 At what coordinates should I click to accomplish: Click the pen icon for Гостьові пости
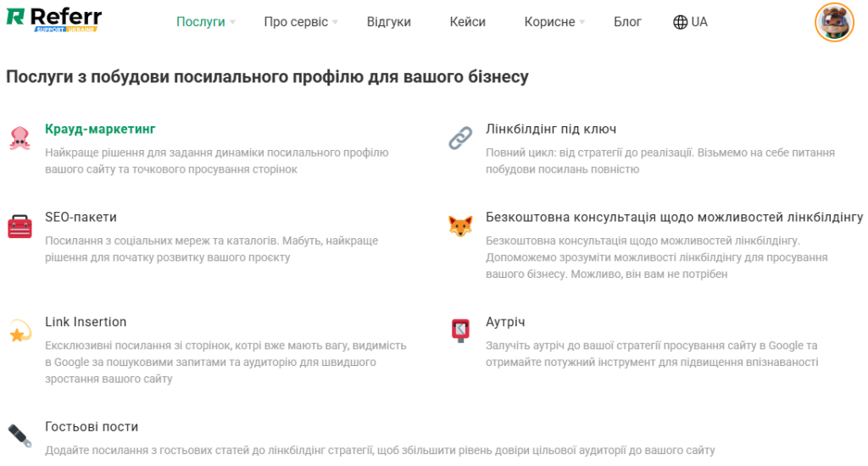click(19, 435)
